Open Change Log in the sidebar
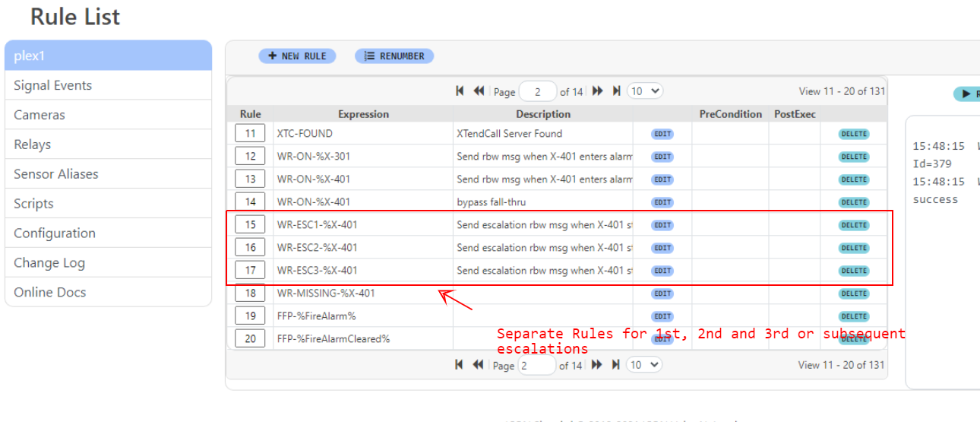 tap(108, 263)
